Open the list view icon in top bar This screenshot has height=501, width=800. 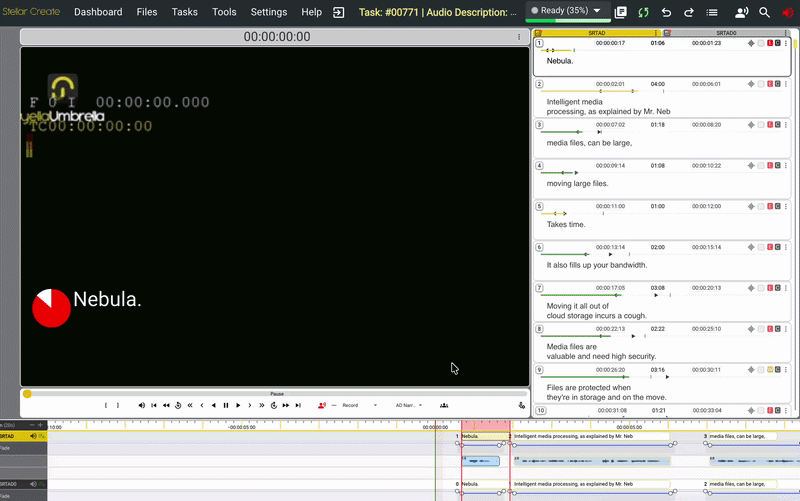pos(712,12)
